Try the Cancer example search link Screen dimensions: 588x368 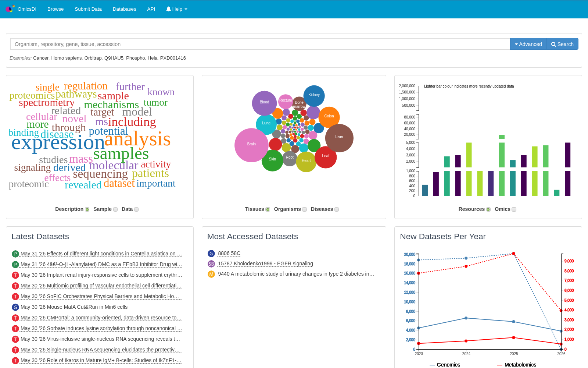(41, 58)
